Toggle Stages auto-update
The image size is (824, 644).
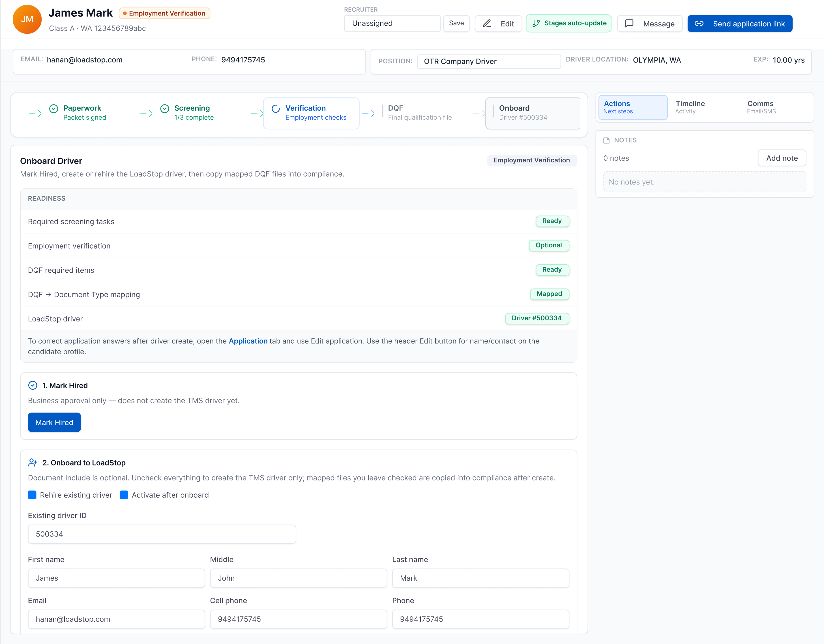(x=568, y=23)
